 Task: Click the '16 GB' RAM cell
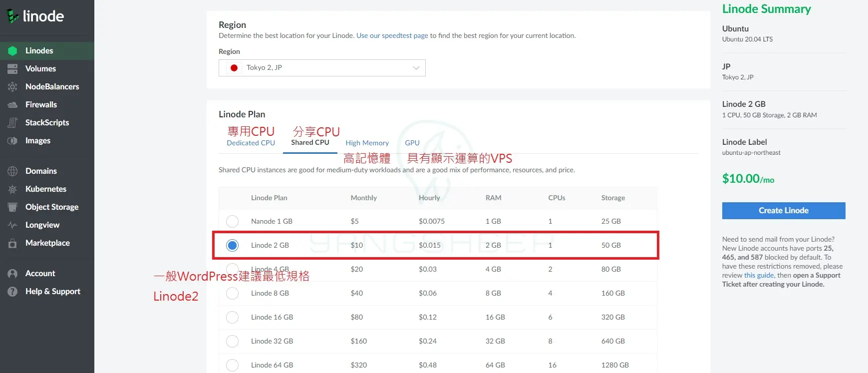coord(495,317)
